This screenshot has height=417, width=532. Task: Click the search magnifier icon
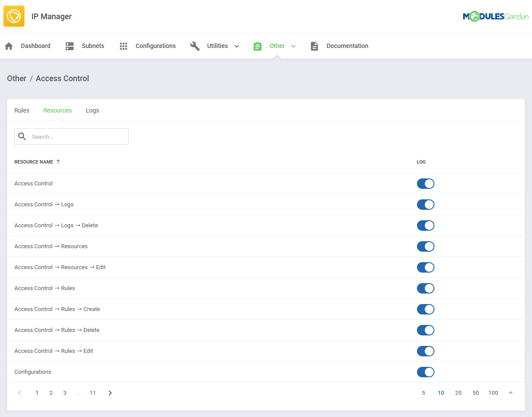coord(22,137)
